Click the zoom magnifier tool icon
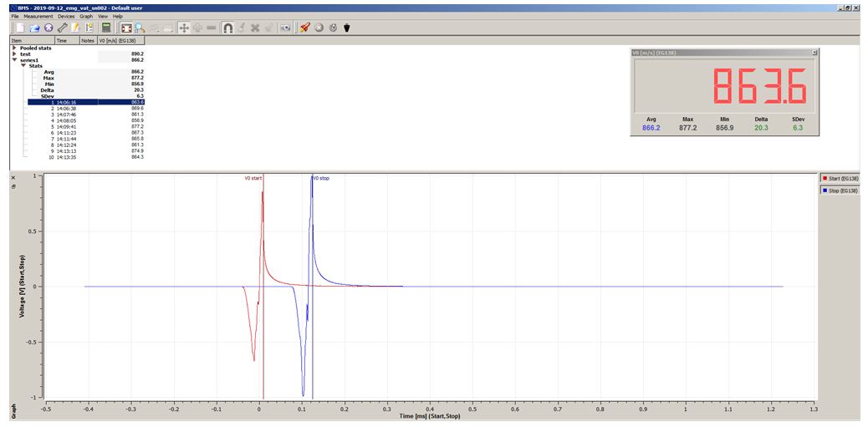 click(140, 28)
